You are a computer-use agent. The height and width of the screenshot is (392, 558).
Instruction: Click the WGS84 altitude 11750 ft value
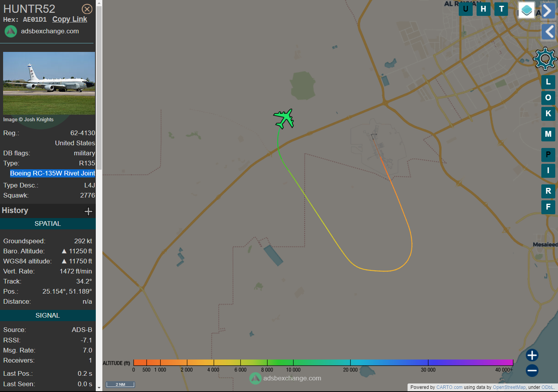click(77, 261)
